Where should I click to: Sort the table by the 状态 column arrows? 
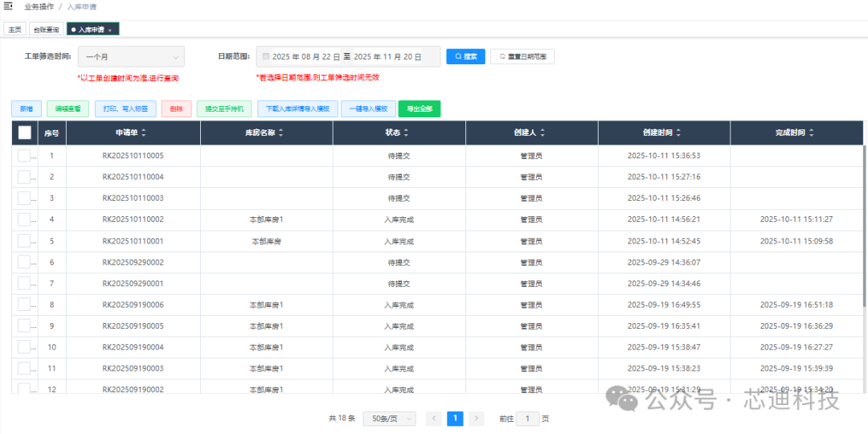407,133
